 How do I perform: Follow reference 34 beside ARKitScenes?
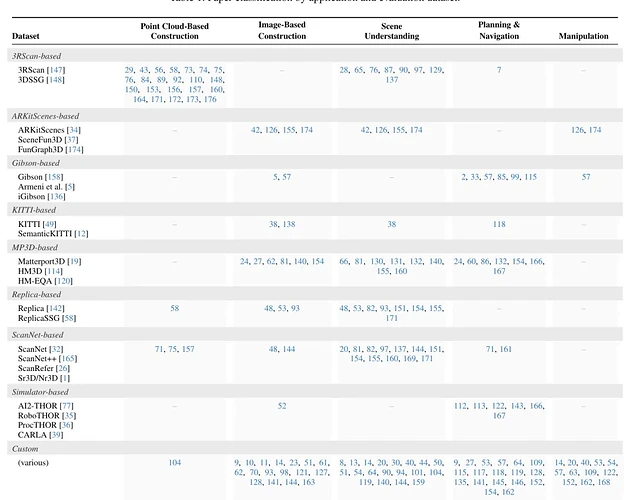tap(74, 130)
